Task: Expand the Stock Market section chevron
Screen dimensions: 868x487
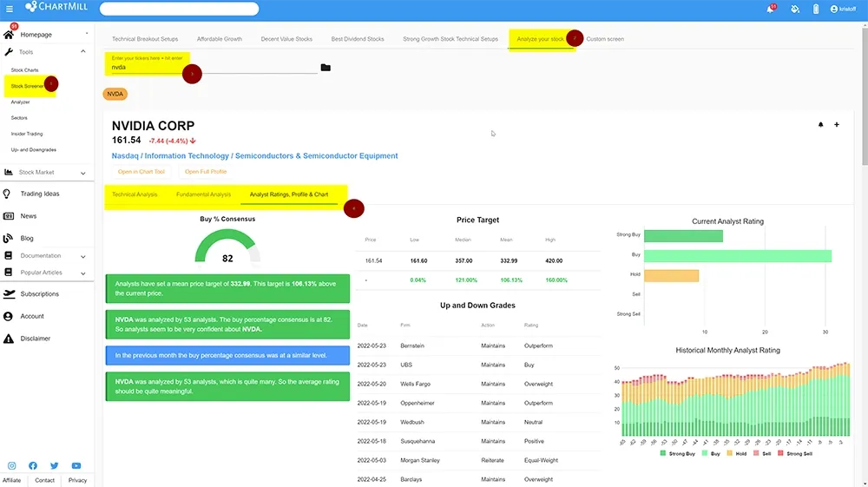Action: (x=83, y=173)
